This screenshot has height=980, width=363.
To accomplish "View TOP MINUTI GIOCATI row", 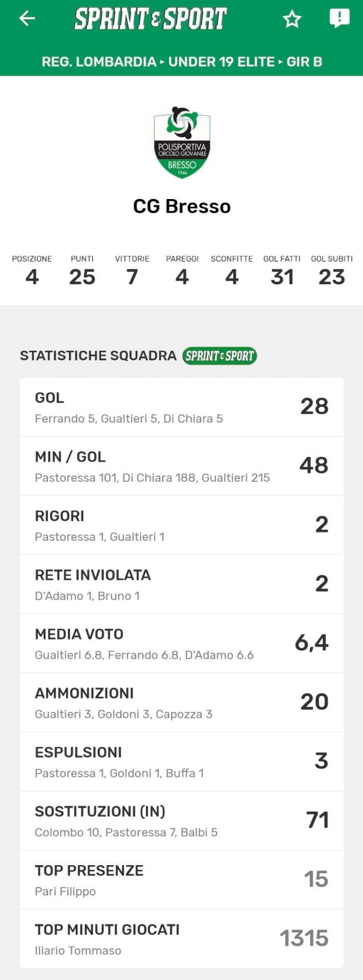I will coord(181,939).
